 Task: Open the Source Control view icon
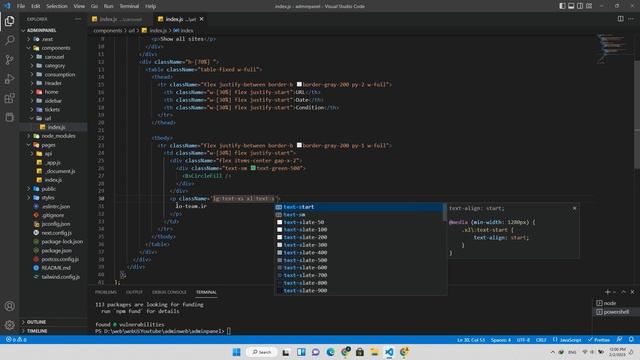pos(9,60)
